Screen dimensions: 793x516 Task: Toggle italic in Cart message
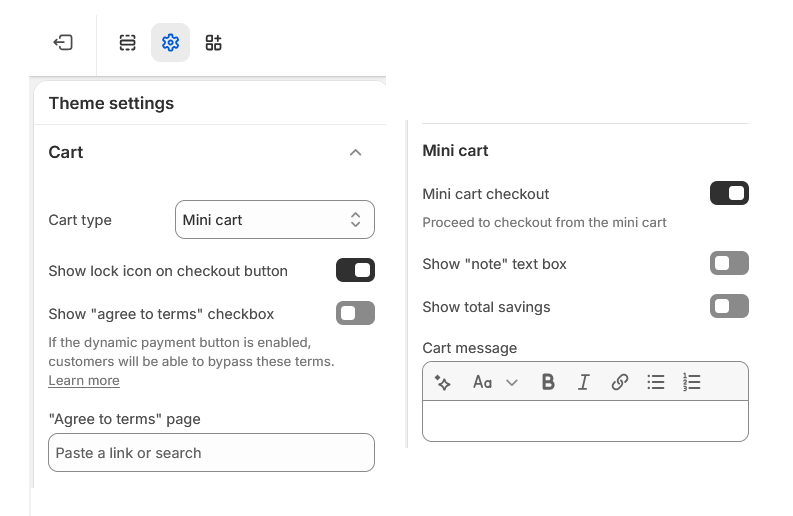pos(584,382)
